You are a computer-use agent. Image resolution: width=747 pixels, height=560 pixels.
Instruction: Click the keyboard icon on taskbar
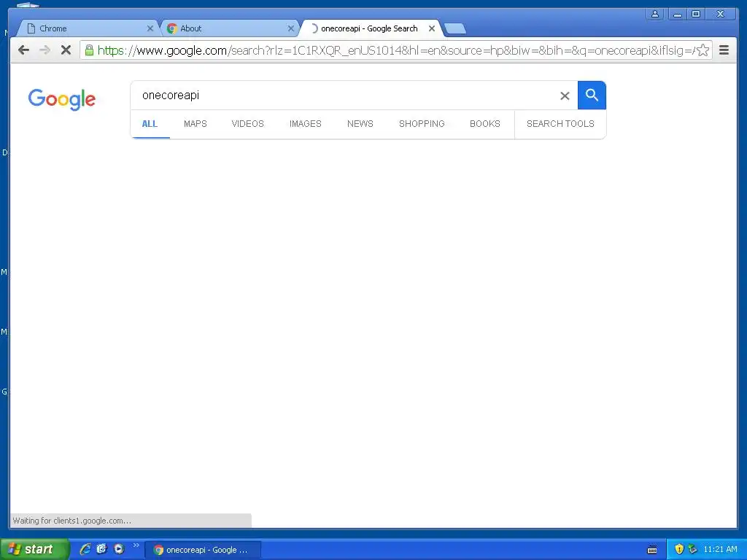point(652,550)
